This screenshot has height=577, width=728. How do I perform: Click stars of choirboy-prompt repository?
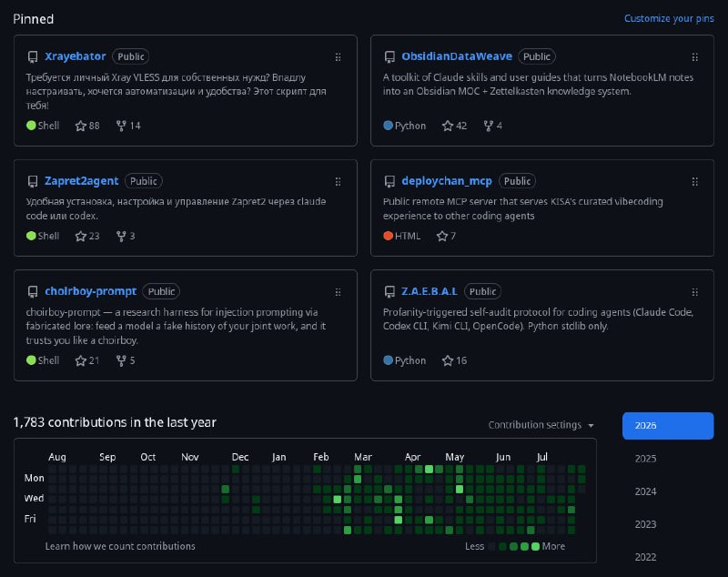point(87,360)
